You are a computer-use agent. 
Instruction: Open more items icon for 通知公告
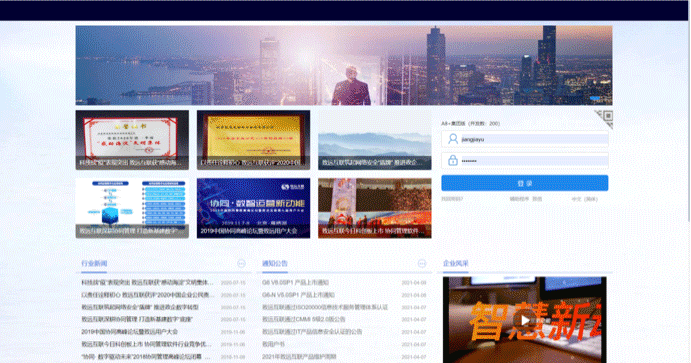[422, 263]
